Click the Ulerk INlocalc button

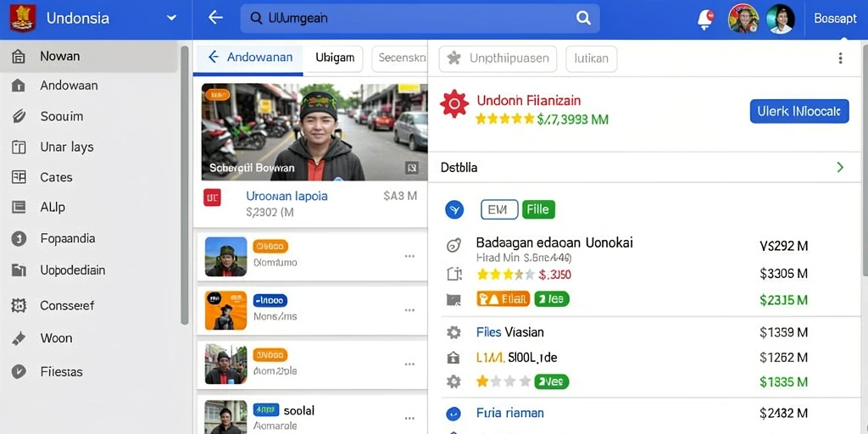click(x=799, y=111)
